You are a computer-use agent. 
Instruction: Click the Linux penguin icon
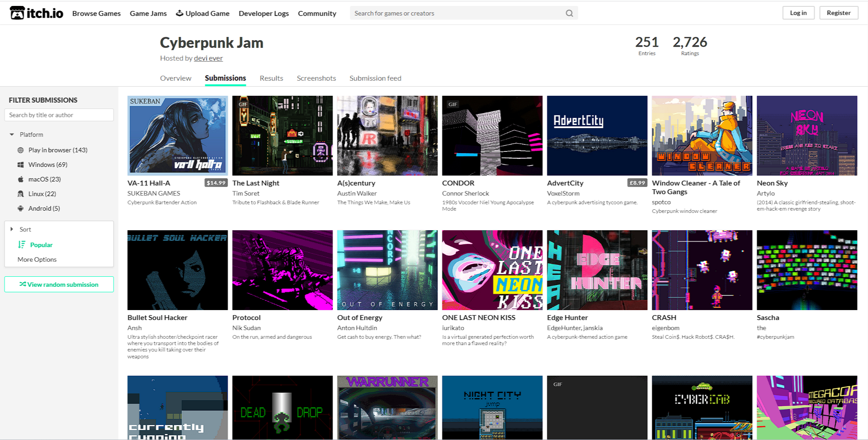pyautogui.click(x=21, y=194)
